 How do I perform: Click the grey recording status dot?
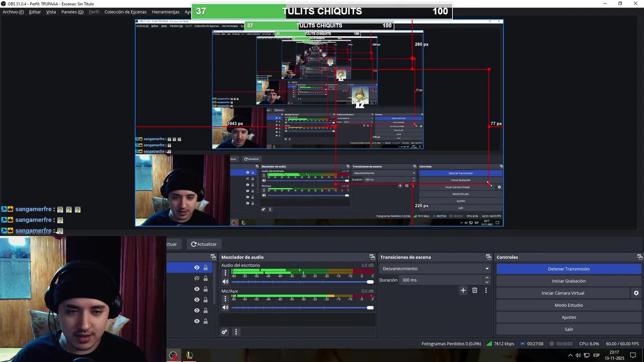[552, 344]
